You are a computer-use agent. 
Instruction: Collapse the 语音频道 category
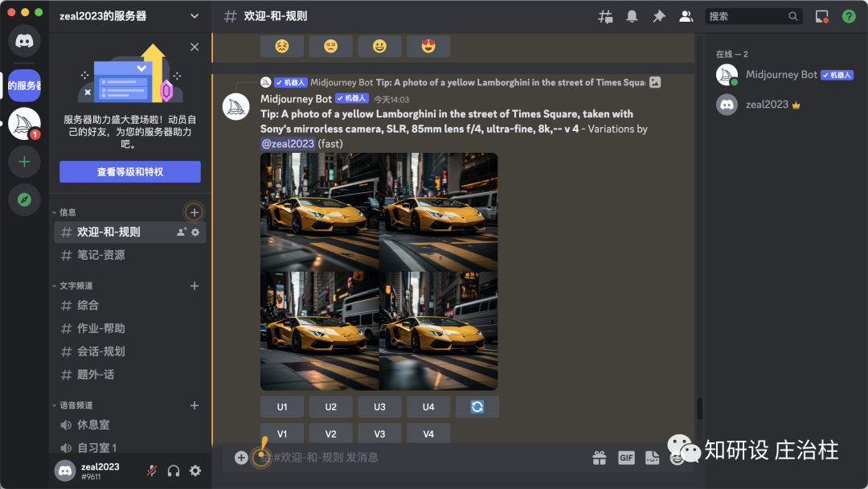pos(72,405)
